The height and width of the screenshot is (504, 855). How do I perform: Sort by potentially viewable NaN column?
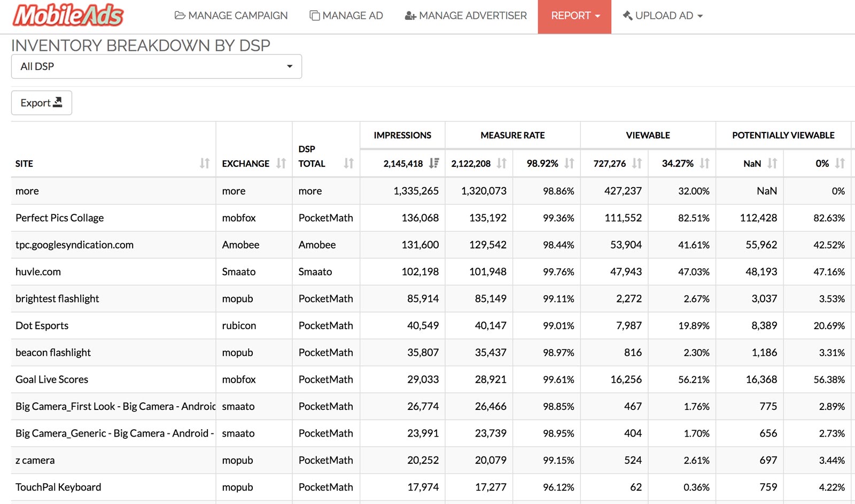pyautogui.click(x=772, y=164)
